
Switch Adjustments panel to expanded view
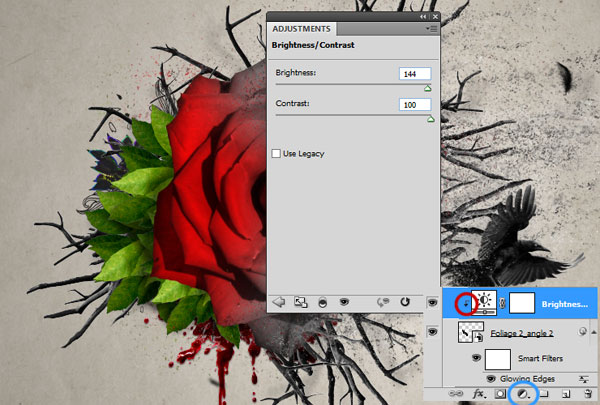(x=301, y=300)
